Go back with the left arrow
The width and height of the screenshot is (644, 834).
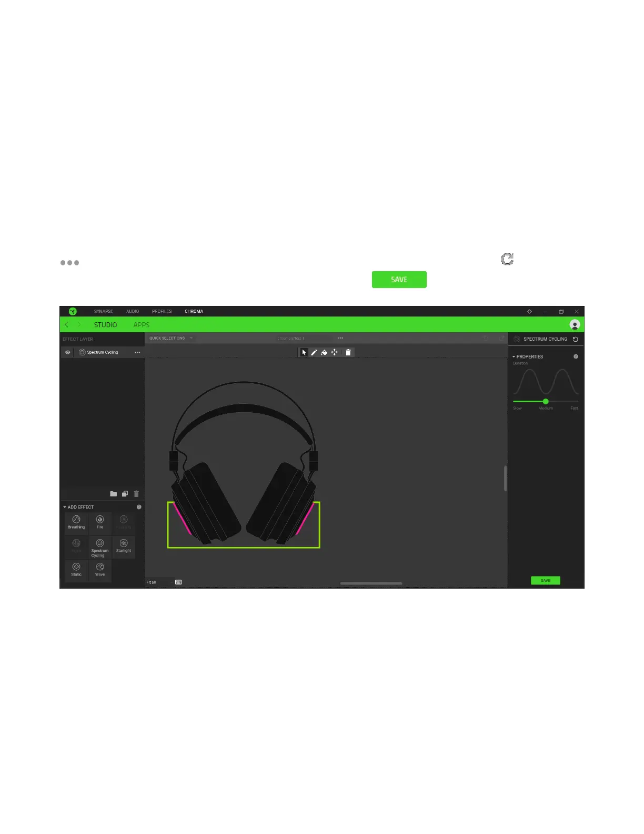[67, 324]
